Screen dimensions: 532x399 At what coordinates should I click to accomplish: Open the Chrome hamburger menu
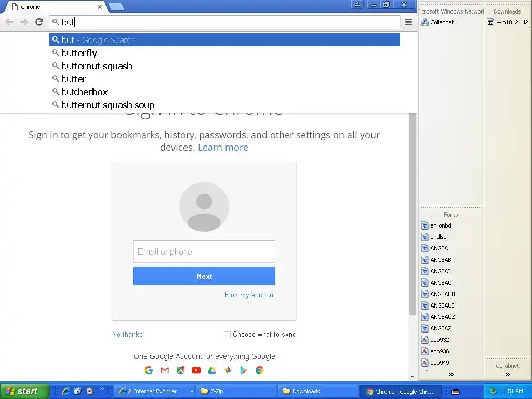[x=408, y=22]
